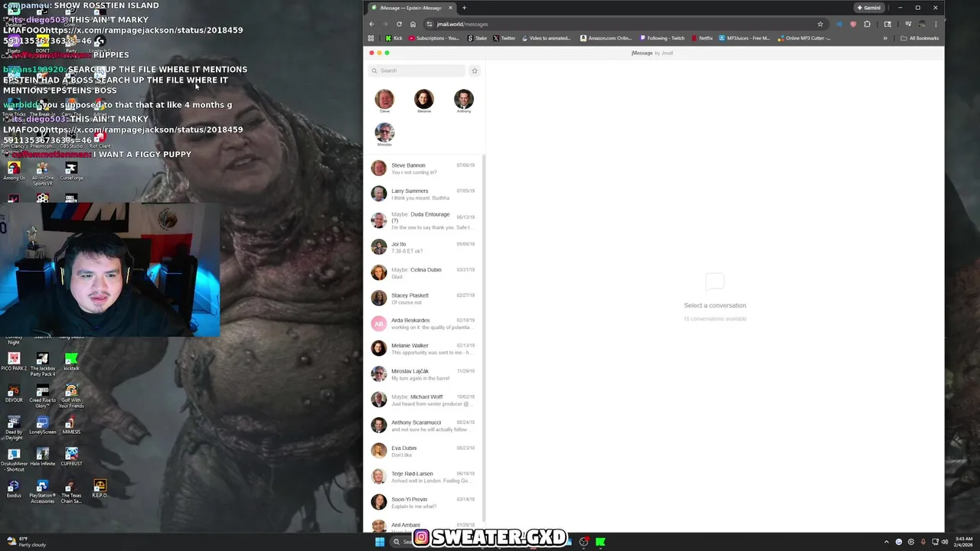Bookmark this page with star icon
This screenshot has width=980, height=551.
point(820,24)
